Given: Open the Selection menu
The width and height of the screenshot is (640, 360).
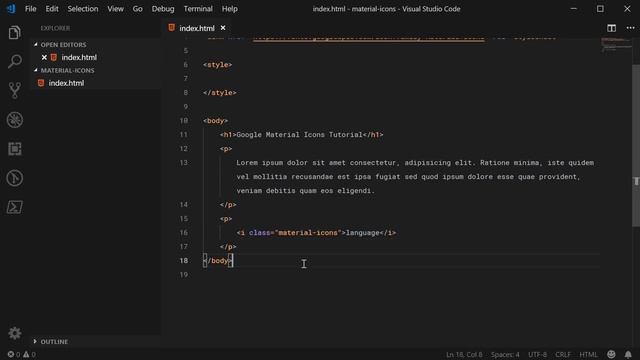Looking at the screenshot, I should click(x=83, y=9).
